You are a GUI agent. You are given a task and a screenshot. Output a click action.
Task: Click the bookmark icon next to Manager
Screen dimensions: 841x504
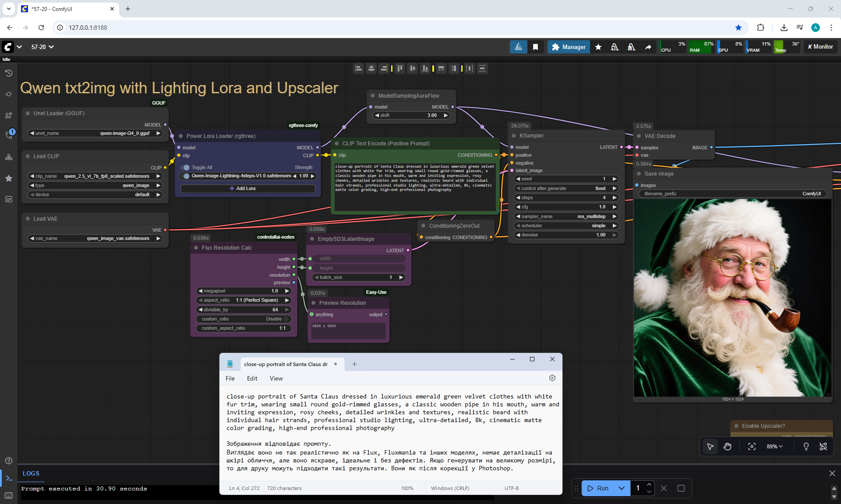535,47
